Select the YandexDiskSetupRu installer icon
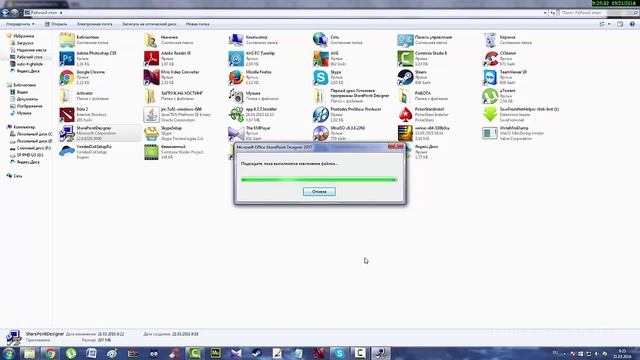This screenshot has height=360, width=640. [67, 152]
